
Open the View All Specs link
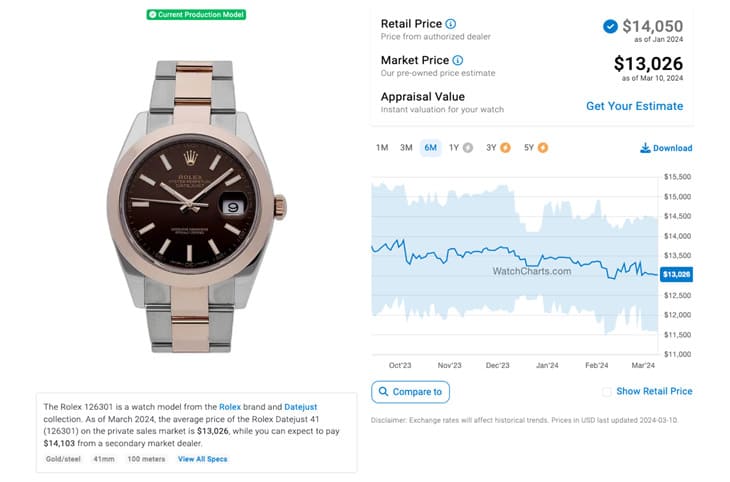[203, 459]
